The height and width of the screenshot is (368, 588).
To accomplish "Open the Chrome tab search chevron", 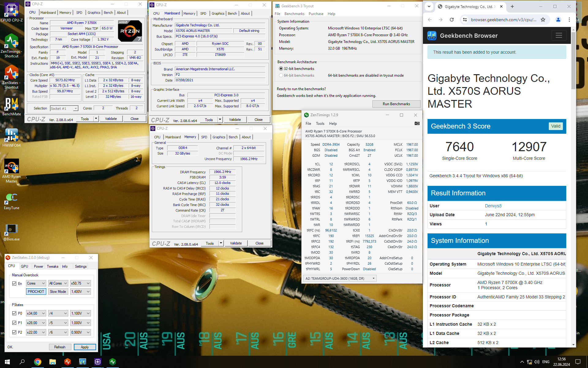I will point(429,6).
